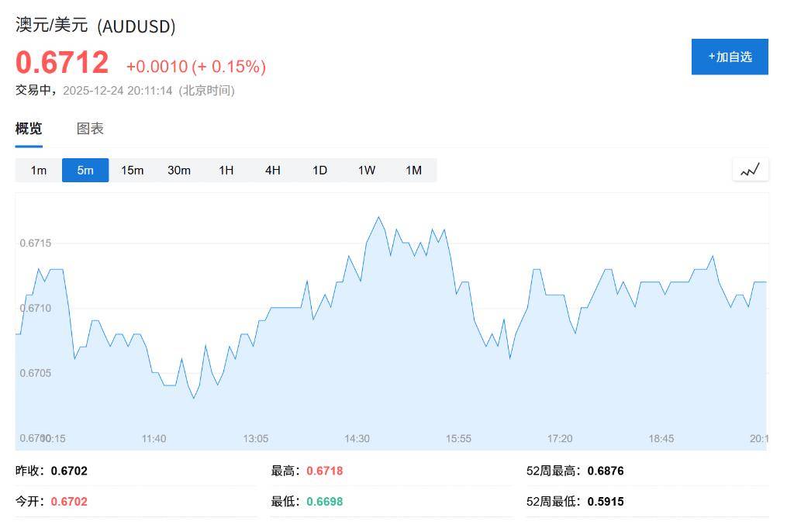Select the 1M monthly chart
Image resolution: width=794 pixels, height=532 pixels.
[x=413, y=170]
